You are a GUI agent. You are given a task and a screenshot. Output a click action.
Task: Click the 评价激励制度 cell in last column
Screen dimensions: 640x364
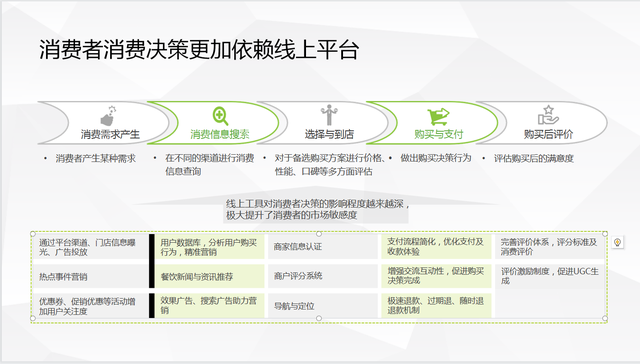[549, 276]
